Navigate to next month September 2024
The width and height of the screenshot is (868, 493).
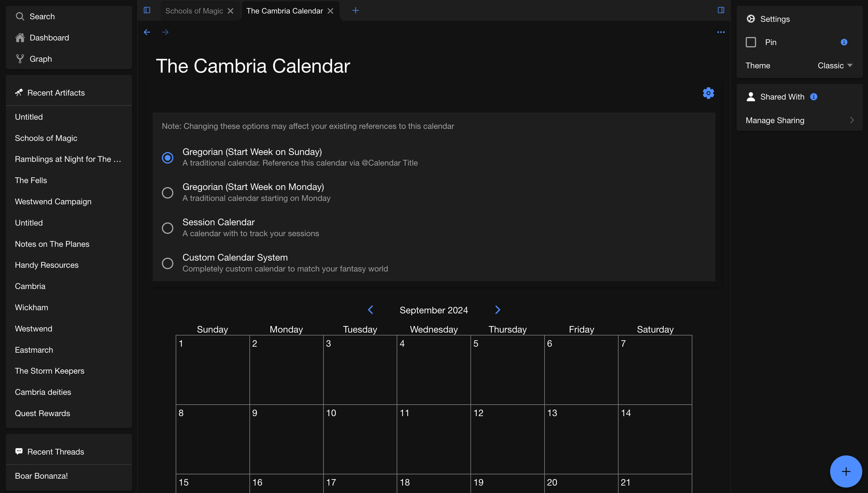tap(497, 309)
